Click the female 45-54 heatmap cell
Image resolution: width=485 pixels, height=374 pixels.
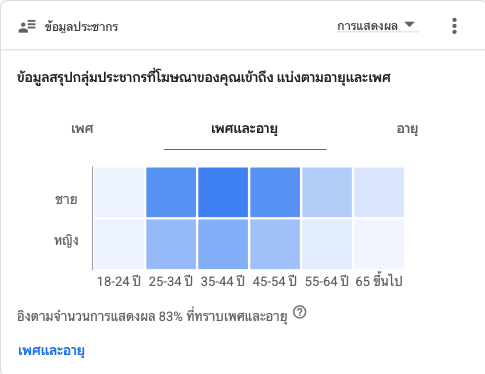click(x=275, y=244)
